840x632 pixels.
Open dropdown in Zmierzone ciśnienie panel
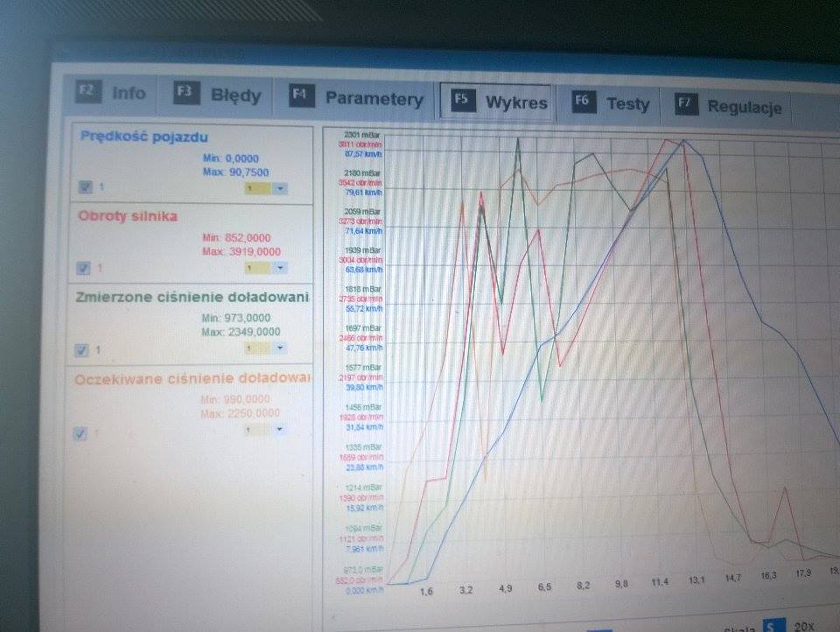tap(279, 348)
